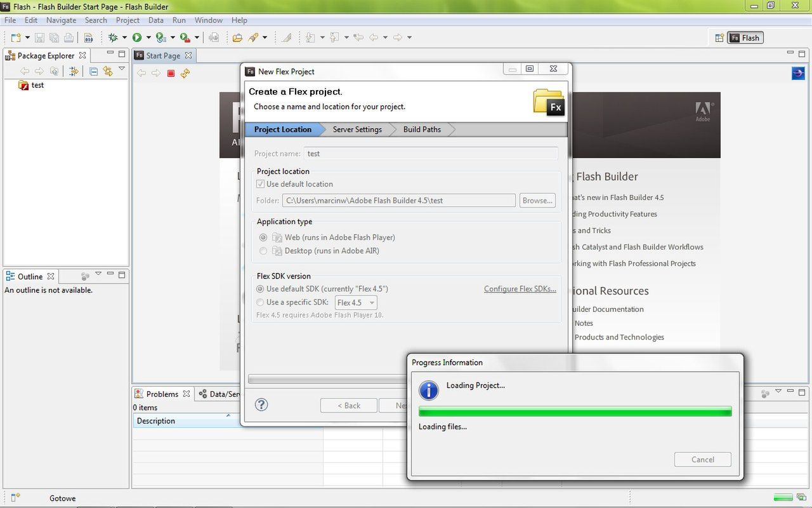Open the Flex 4.5 SDK dropdown
812x508 pixels.
[356, 303]
